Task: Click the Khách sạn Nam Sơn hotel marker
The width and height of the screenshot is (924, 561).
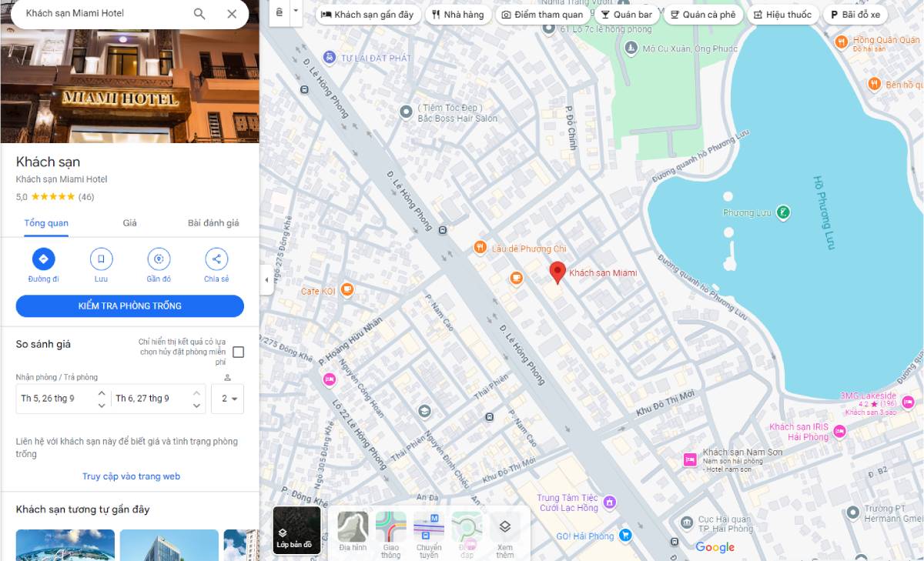Action: point(690,459)
